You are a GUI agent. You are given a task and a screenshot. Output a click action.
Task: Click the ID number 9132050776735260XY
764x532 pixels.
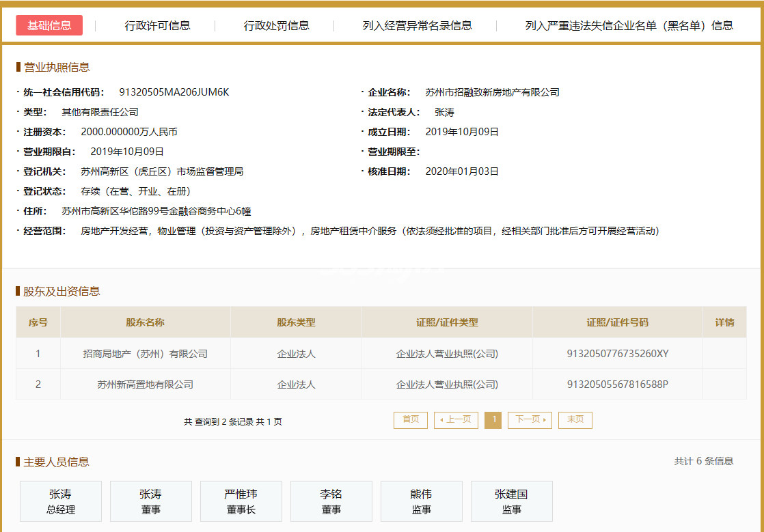pos(617,354)
